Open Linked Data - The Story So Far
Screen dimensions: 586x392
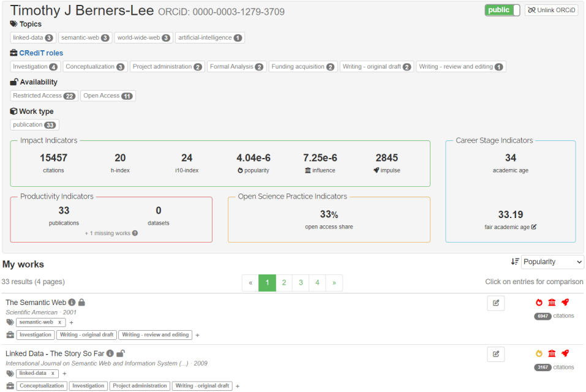(55, 353)
